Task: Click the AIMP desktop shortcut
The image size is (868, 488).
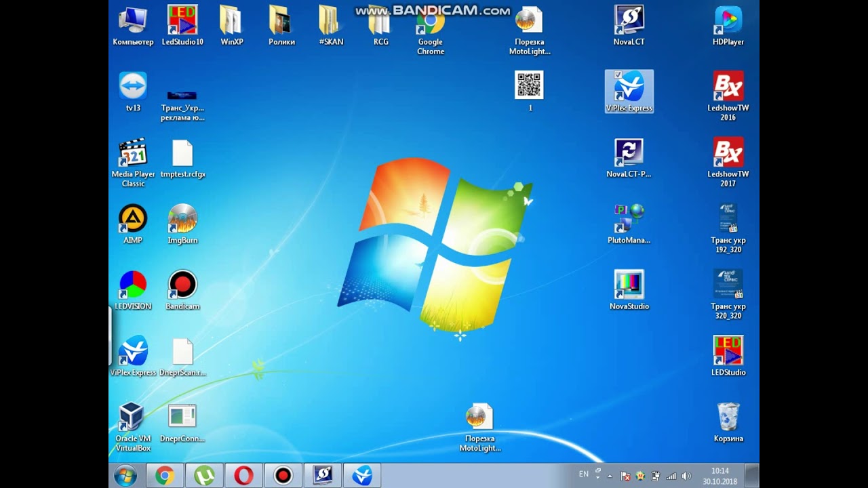Action: click(133, 224)
